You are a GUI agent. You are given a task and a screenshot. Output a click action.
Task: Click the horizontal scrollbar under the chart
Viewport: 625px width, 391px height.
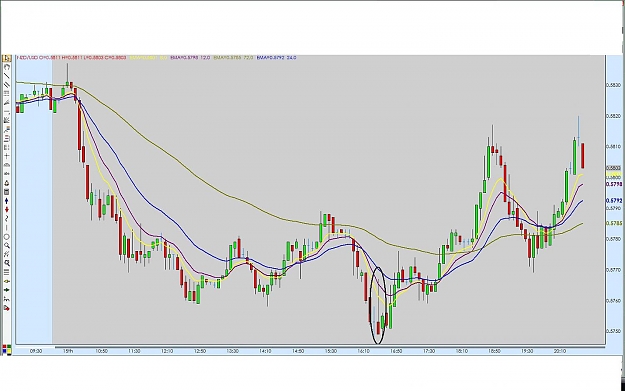[x=329, y=347]
